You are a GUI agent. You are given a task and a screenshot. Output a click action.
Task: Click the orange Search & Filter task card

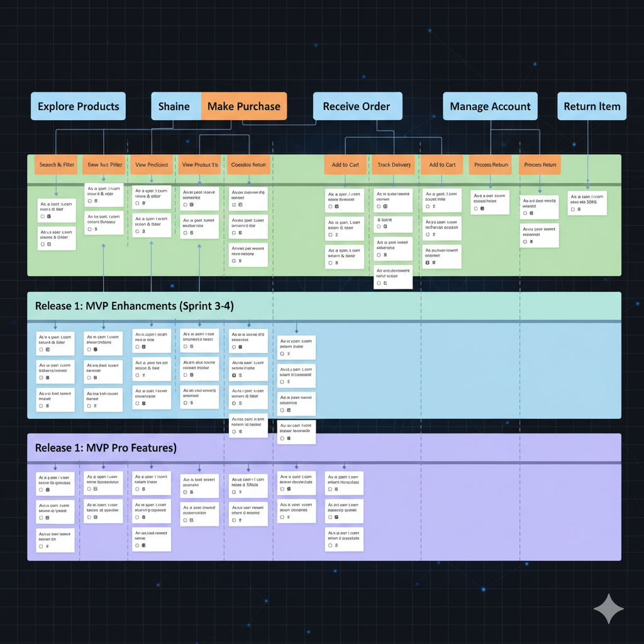coord(57,165)
